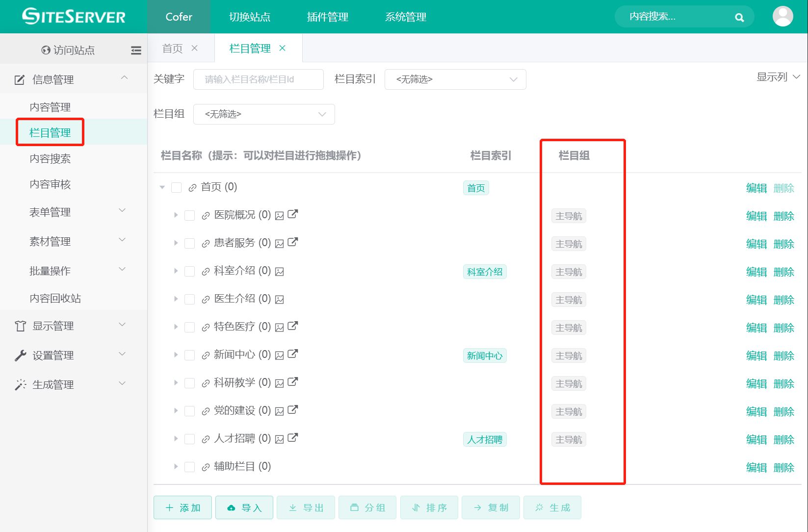Click external link icon beside 医院概况
Image resolution: width=808 pixels, height=532 pixels.
[x=293, y=214]
